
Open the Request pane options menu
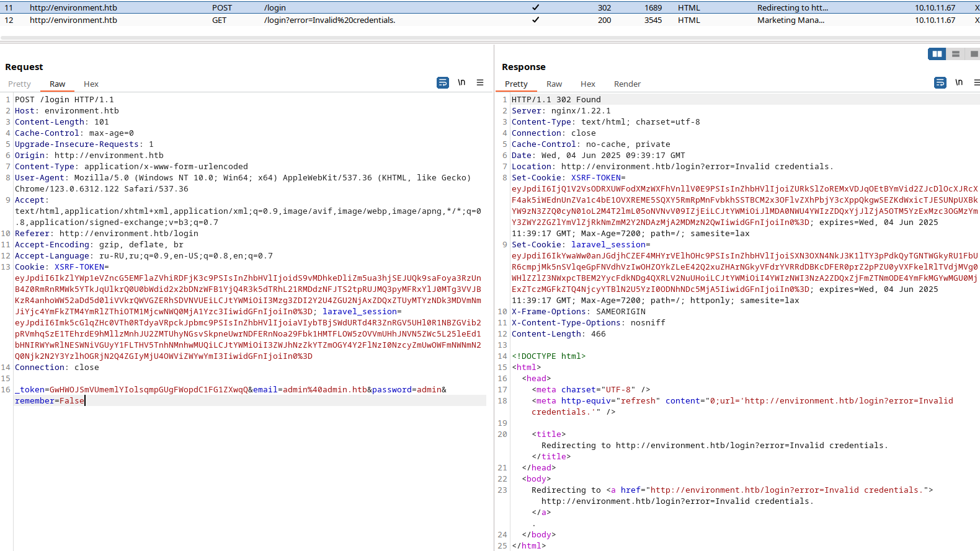480,82
